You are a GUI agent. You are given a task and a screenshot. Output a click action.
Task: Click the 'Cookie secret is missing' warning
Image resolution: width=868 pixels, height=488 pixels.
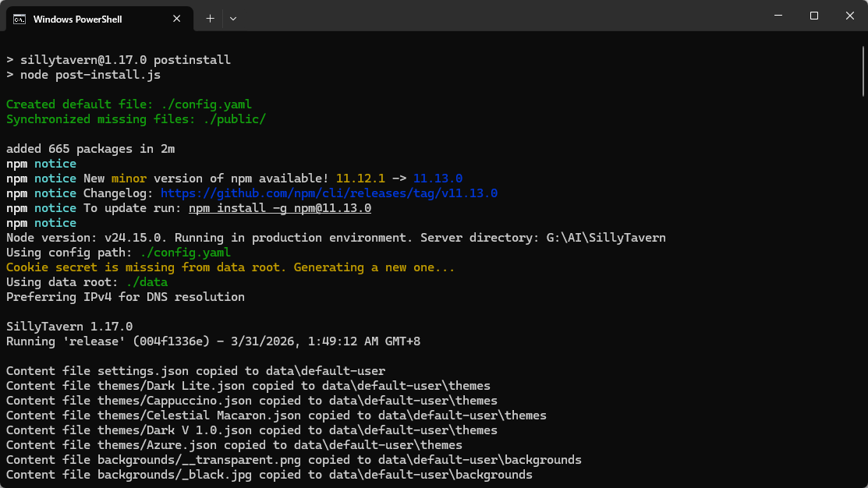click(230, 268)
